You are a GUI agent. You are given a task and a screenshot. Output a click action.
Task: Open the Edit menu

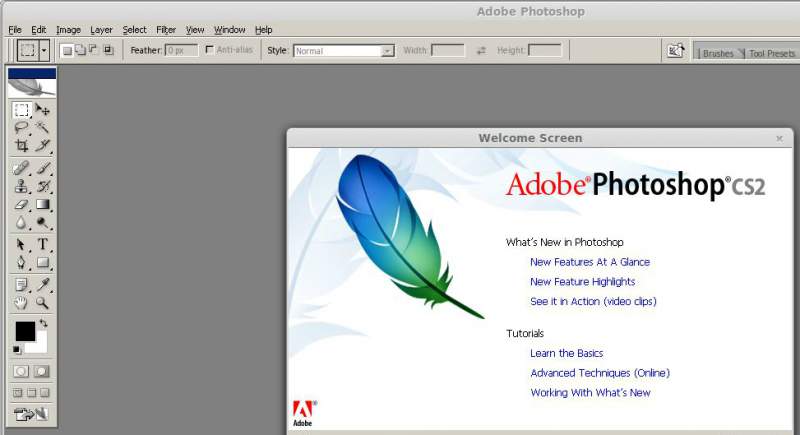pos(38,30)
